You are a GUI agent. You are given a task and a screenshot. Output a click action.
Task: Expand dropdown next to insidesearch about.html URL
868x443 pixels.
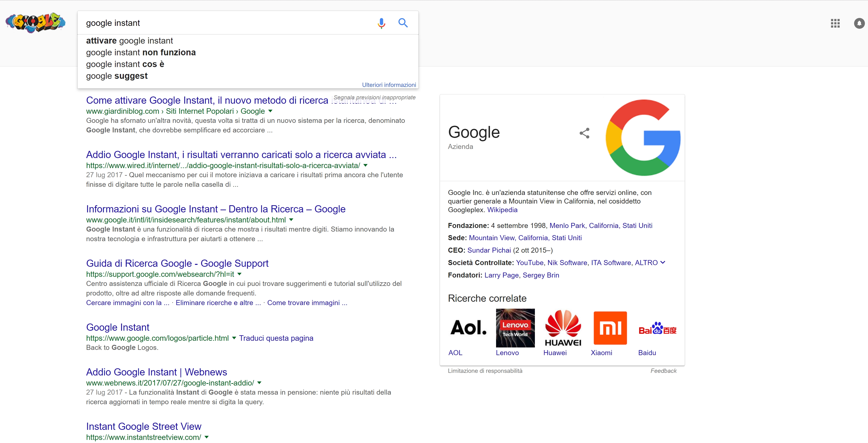[291, 220]
